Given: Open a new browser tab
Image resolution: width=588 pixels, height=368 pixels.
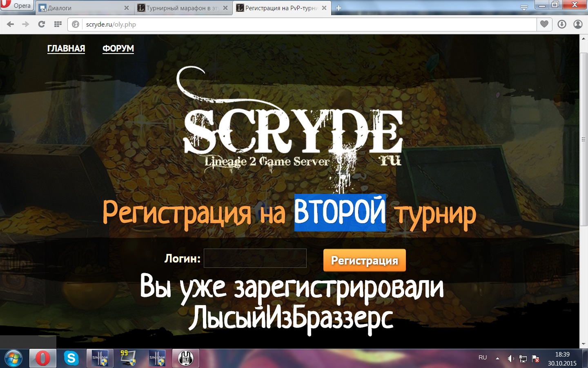Looking at the screenshot, I should pos(339,8).
